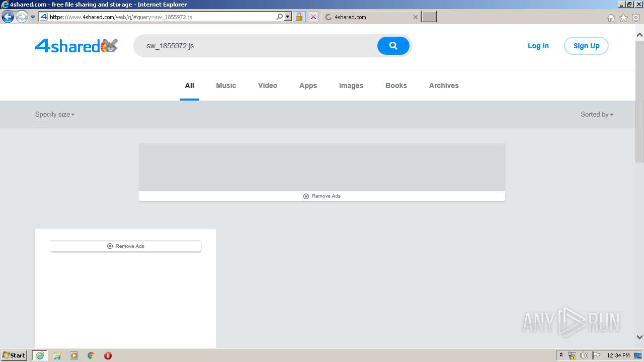Click the page scrollbar down arrow
644x362 pixels.
639,337
